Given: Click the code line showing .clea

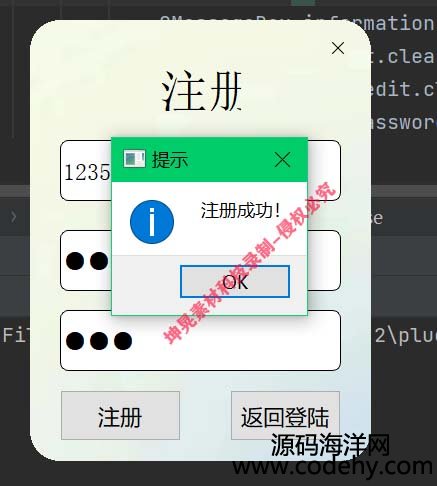Looking at the screenshot, I should pos(404,56).
